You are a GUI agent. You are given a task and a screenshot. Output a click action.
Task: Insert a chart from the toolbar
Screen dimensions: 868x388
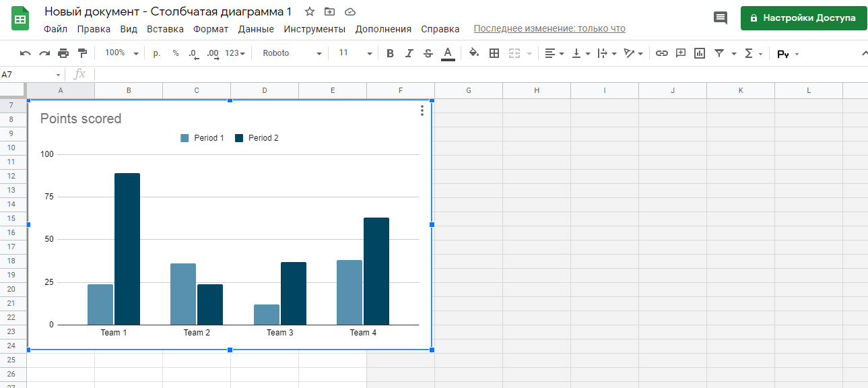coord(700,53)
